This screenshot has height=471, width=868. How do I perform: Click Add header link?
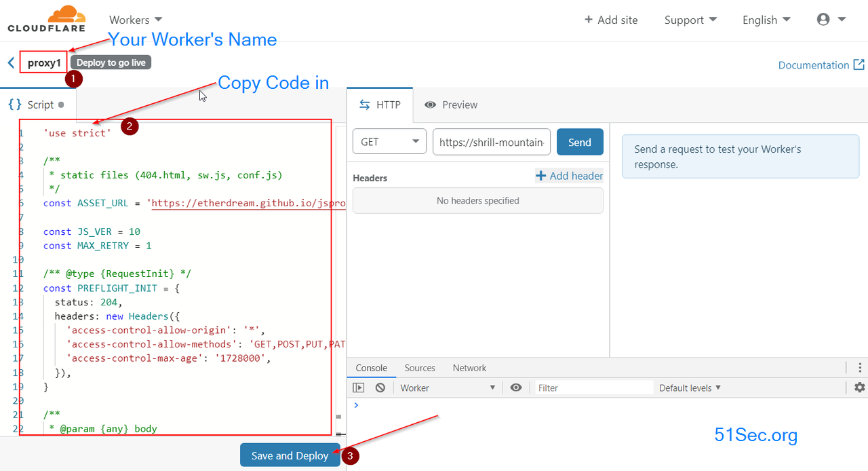click(x=570, y=176)
